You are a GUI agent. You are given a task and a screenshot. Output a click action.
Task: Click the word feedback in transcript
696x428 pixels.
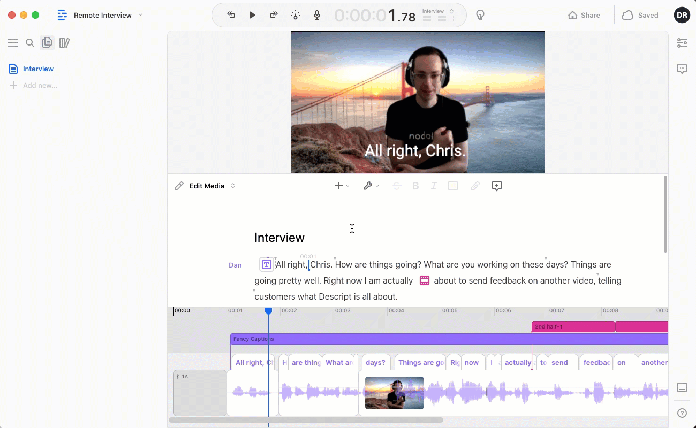pos(509,281)
